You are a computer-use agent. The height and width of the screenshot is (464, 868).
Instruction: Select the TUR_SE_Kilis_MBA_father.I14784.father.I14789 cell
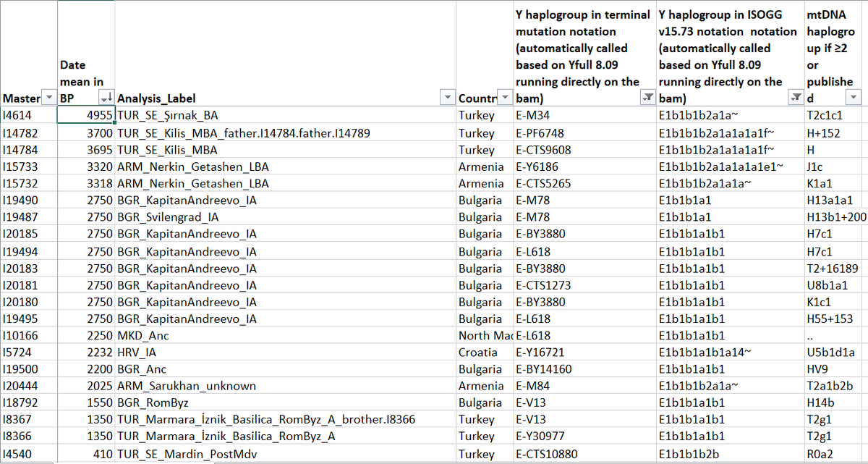285,133
